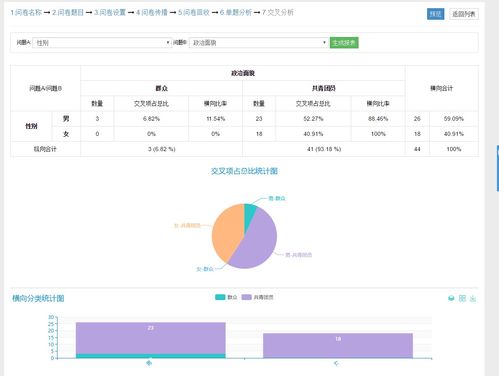Go to step 1 问卷名称

[x=26, y=13]
